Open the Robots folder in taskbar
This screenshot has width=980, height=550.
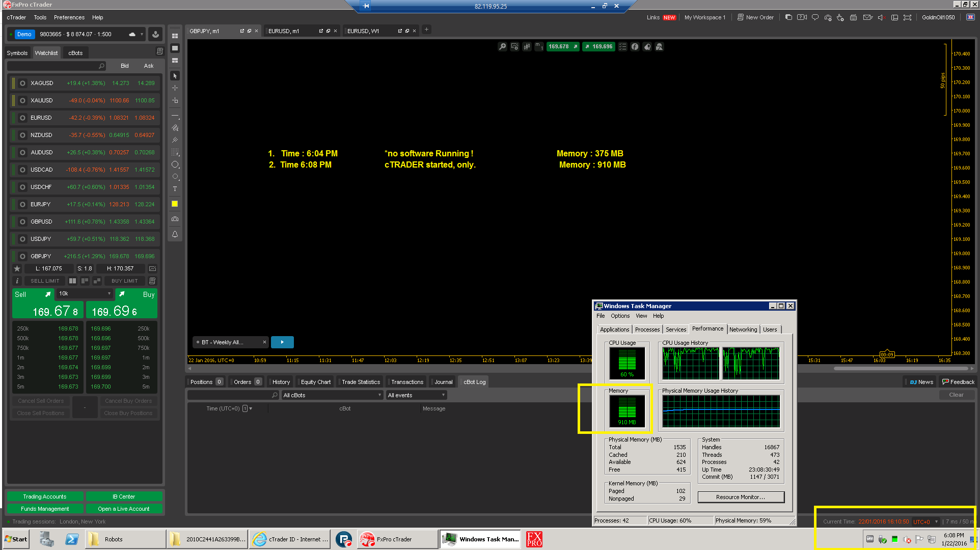[x=125, y=539]
